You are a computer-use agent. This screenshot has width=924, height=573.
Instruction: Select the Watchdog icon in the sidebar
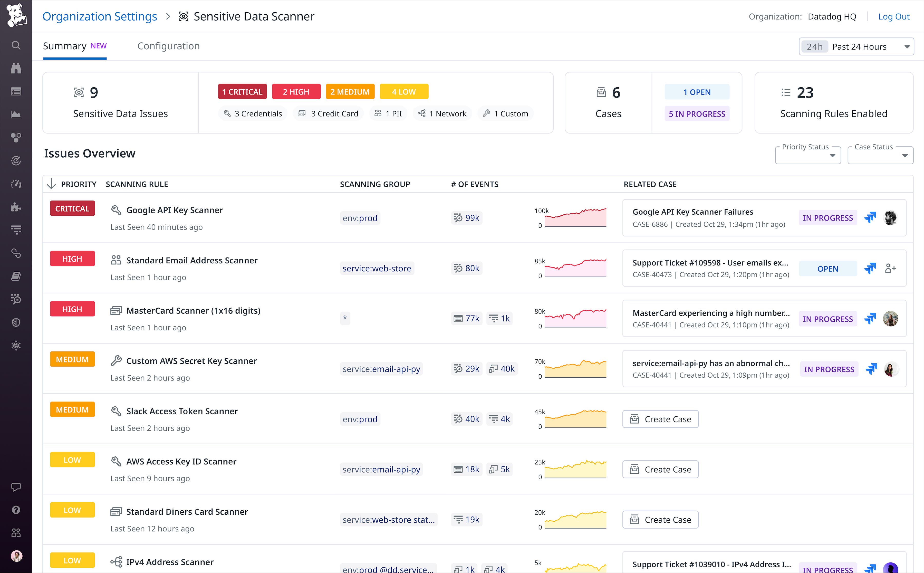click(x=16, y=68)
